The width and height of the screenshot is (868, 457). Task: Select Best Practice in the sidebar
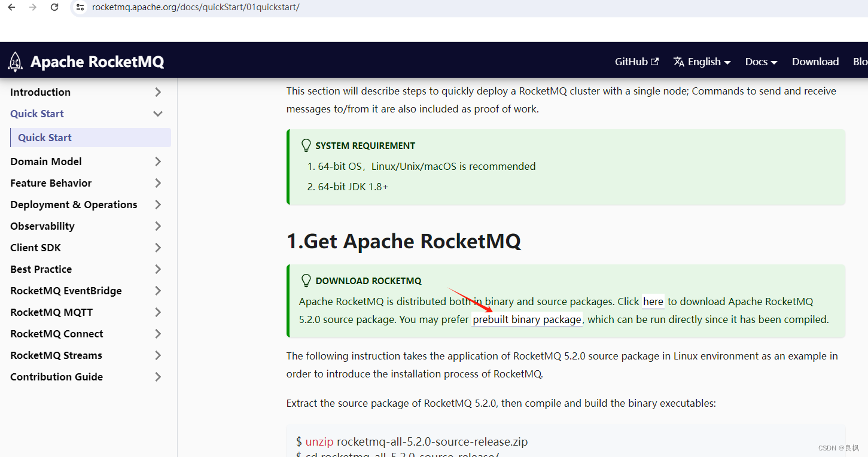click(x=41, y=269)
